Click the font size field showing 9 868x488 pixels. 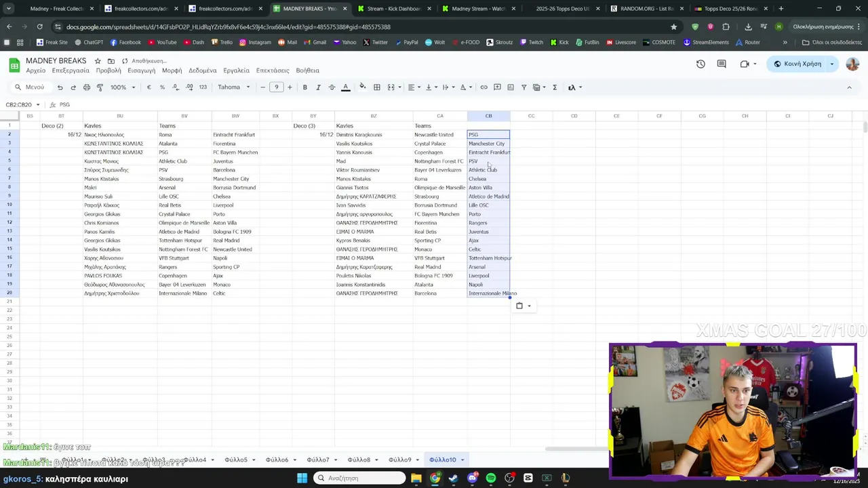pos(277,87)
